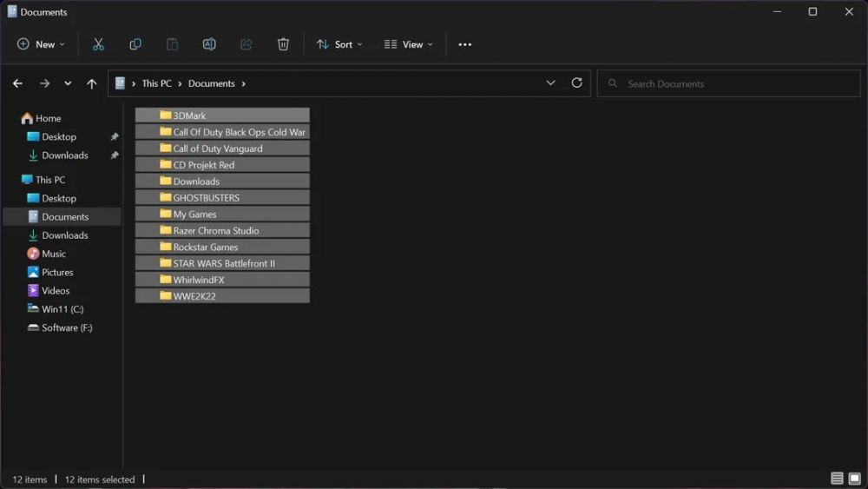Click the Cut scissors icon
The width and height of the screenshot is (868, 489).
98,44
